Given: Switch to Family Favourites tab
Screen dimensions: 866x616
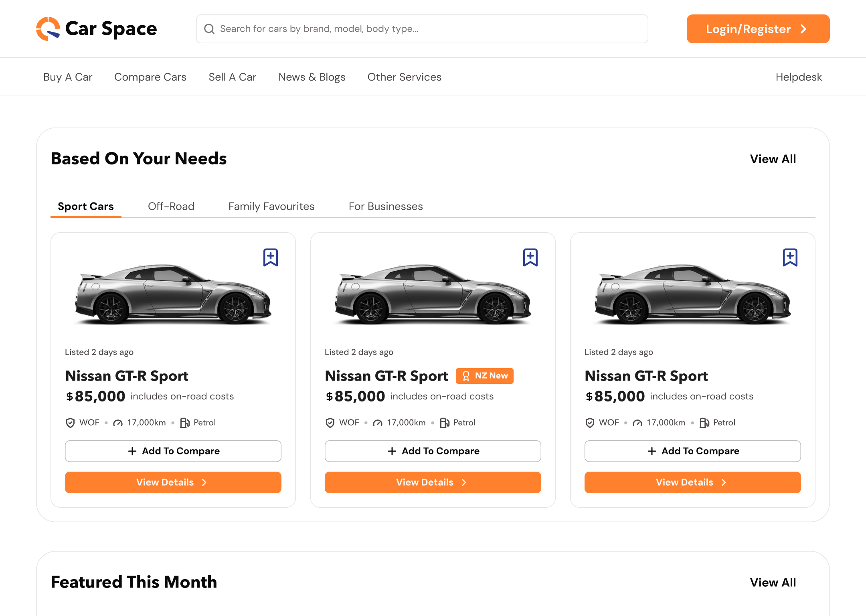Looking at the screenshot, I should point(271,207).
